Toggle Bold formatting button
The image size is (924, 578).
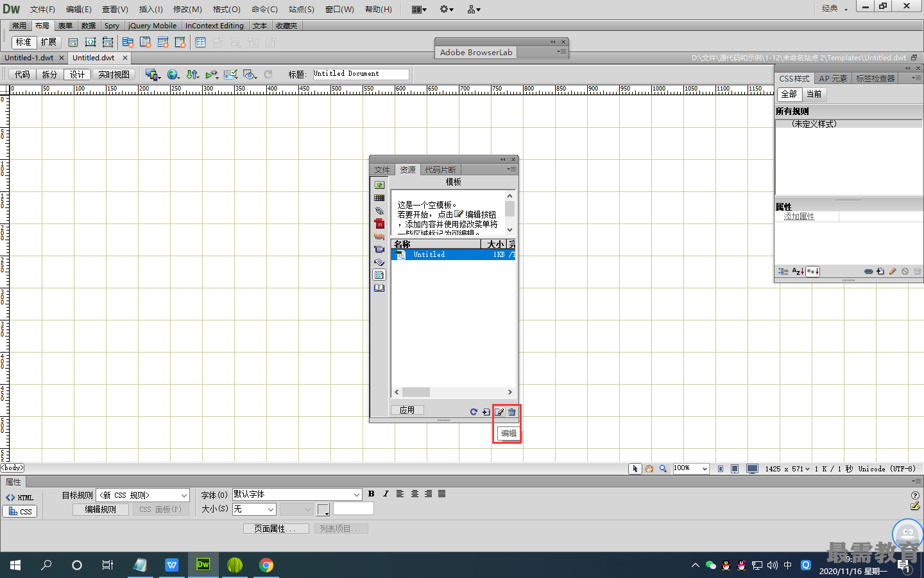pyautogui.click(x=372, y=494)
